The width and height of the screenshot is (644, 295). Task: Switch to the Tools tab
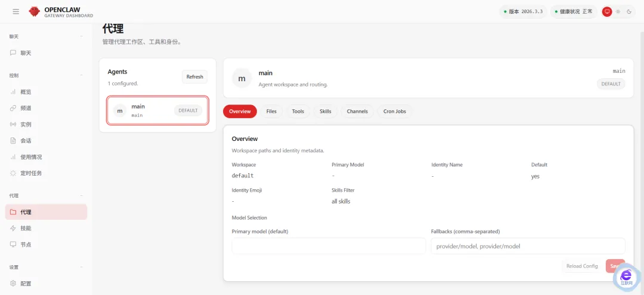tap(298, 112)
